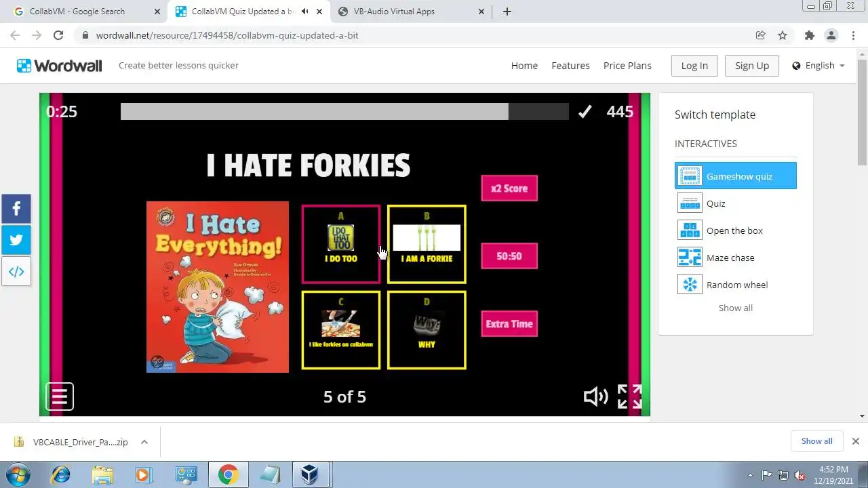Screen dimensions: 868x488
Task: Open the Home menu item
Action: pyautogui.click(x=524, y=66)
